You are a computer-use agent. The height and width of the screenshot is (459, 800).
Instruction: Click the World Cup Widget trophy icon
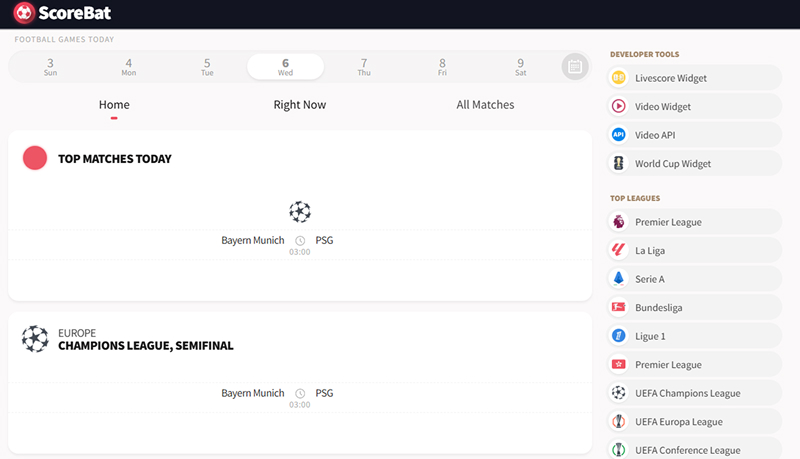pos(618,163)
